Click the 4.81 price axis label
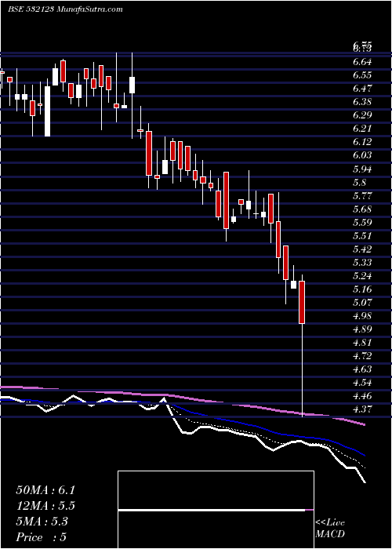Image resolution: width=392 pixels, height=549 pixels. coord(362,343)
